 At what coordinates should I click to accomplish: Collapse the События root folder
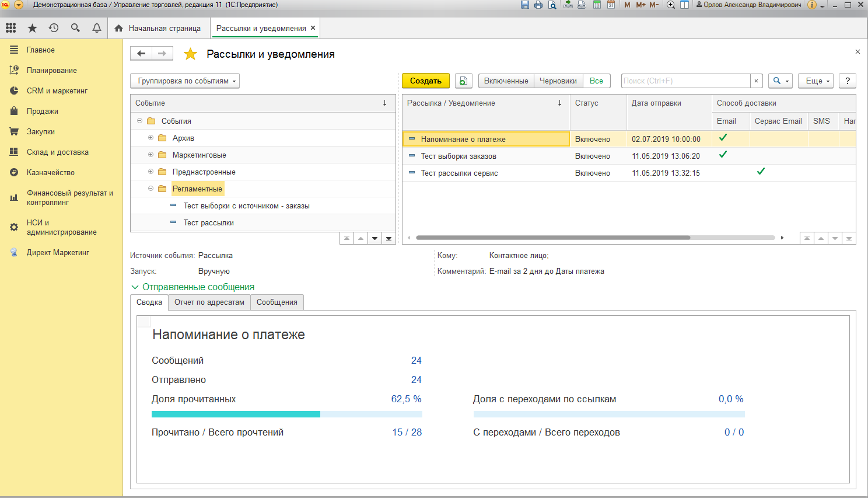pyautogui.click(x=140, y=121)
